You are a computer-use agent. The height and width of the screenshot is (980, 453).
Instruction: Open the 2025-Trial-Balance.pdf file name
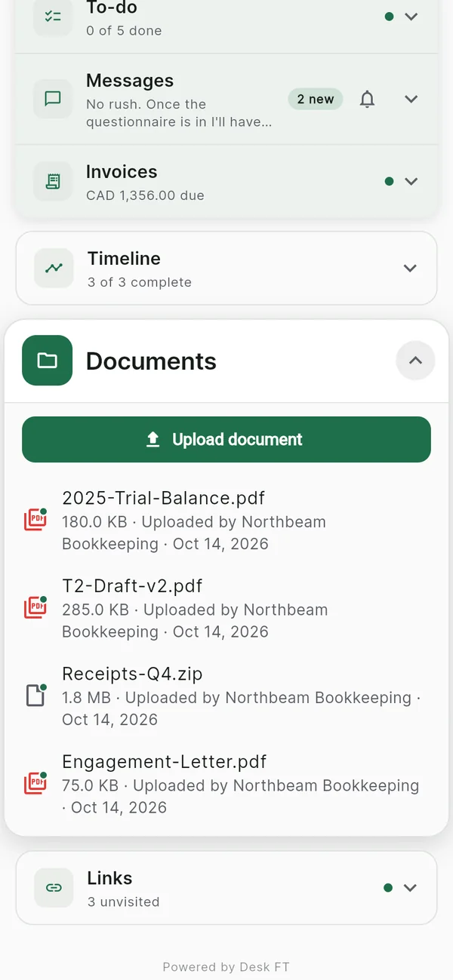(x=163, y=498)
